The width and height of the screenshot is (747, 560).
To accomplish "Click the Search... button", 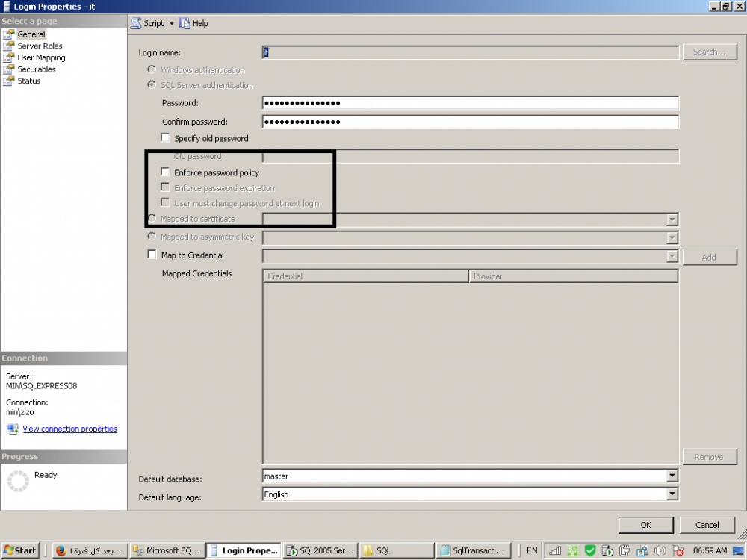I will [710, 52].
